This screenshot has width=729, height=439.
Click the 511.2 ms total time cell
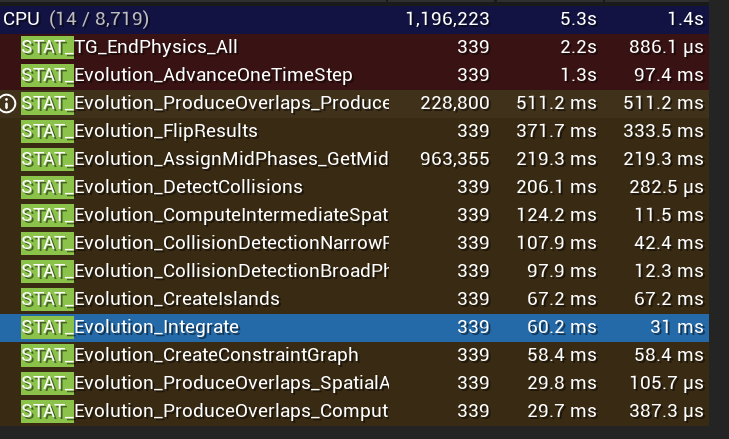pyautogui.click(x=557, y=103)
